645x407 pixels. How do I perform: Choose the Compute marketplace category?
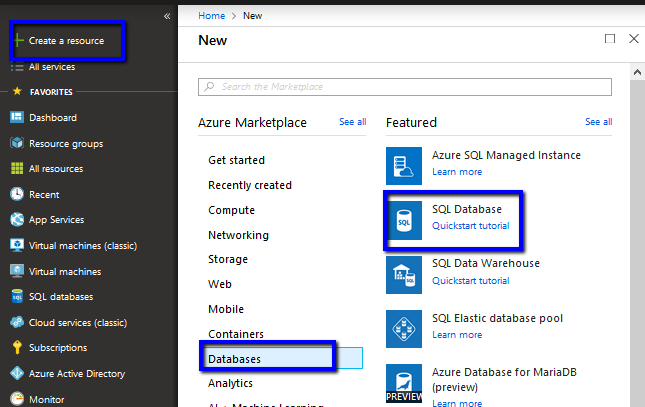coord(230,210)
